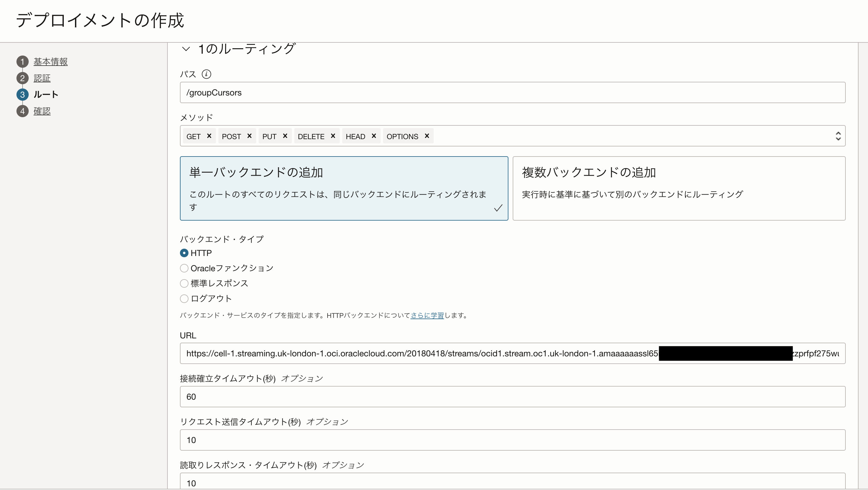868x490 pixels.
Task: Select the Oracleファンクション backend type
Action: click(184, 268)
